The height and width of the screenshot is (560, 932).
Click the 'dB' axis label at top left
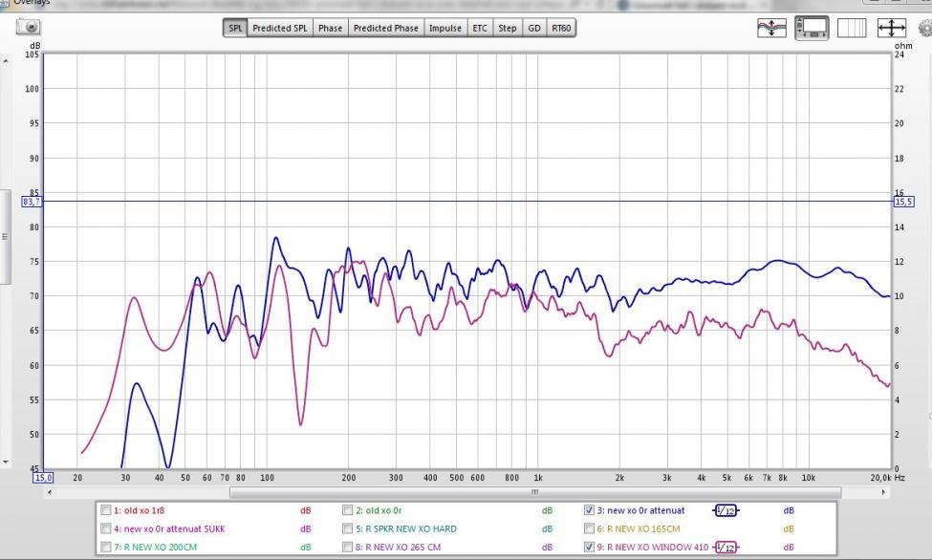tap(35, 46)
